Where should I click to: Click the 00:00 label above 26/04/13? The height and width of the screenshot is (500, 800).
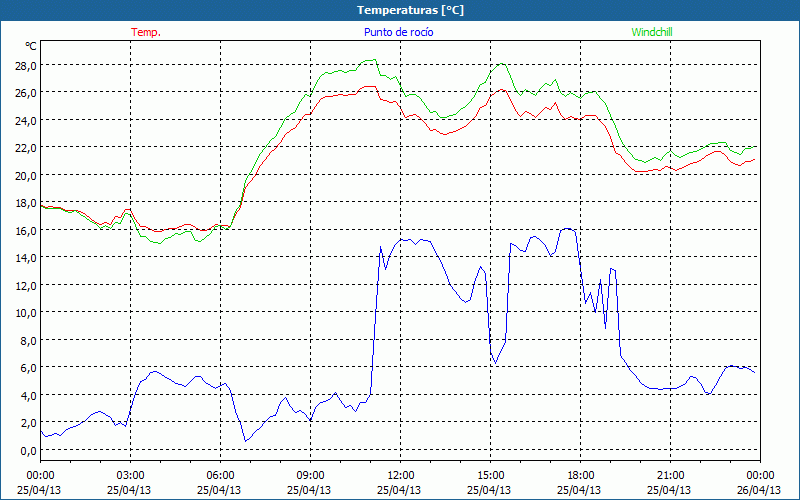(761, 476)
